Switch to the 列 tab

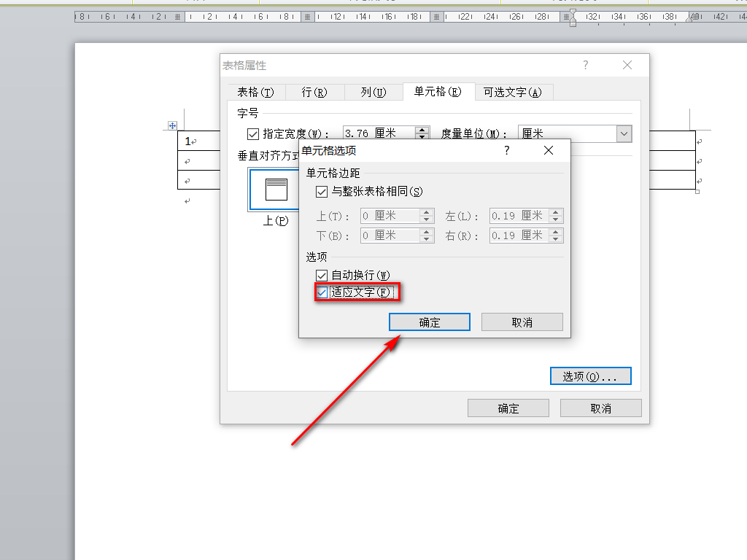pyautogui.click(x=373, y=93)
